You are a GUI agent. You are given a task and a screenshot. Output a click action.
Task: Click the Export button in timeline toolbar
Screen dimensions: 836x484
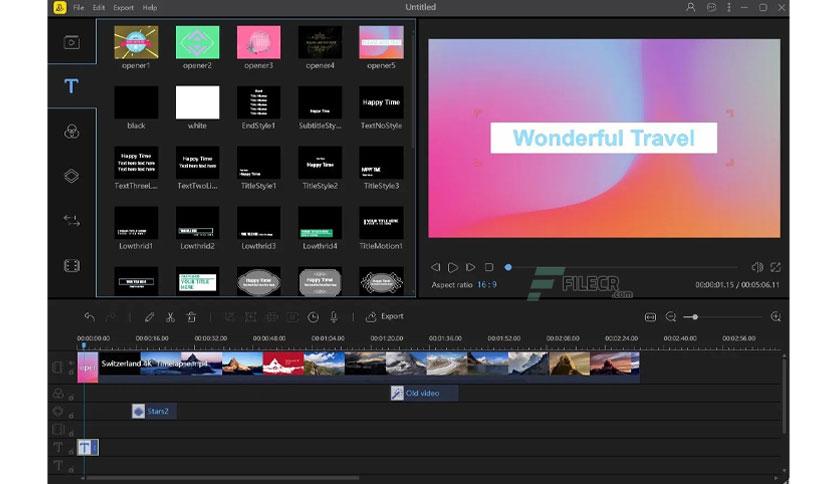click(384, 317)
